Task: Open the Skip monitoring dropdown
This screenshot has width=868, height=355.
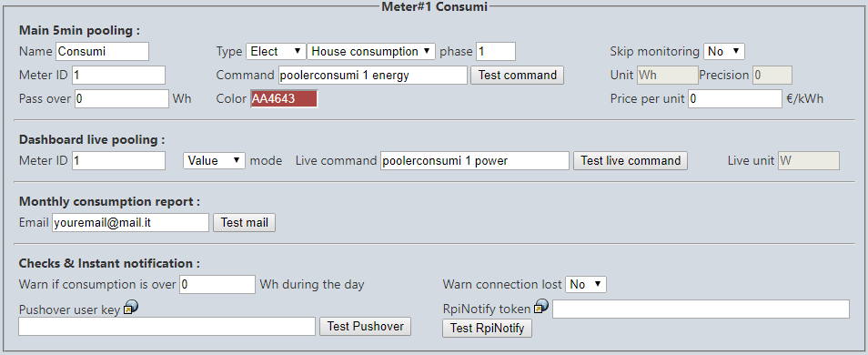Action: click(724, 52)
